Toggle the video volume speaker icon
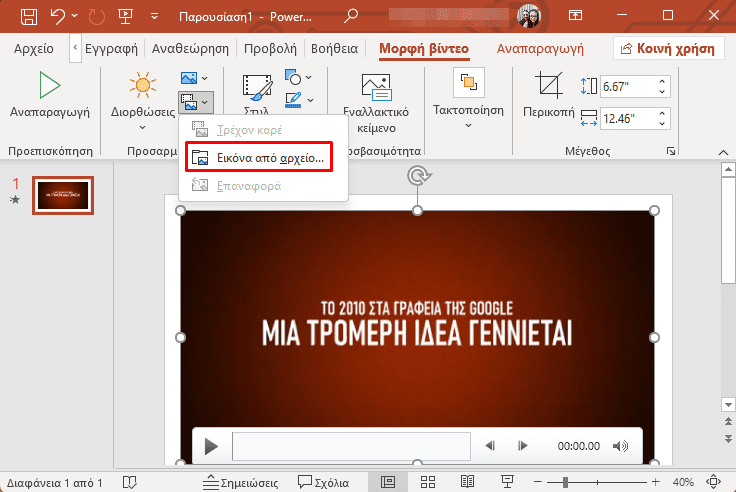Viewport: 736px width, 492px height. coord(621,446)
